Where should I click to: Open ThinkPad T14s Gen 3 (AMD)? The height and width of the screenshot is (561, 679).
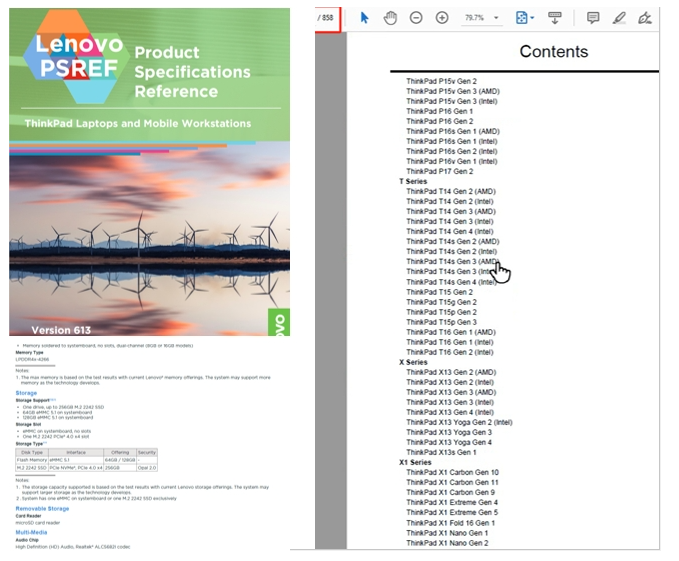tap(453, 261)
